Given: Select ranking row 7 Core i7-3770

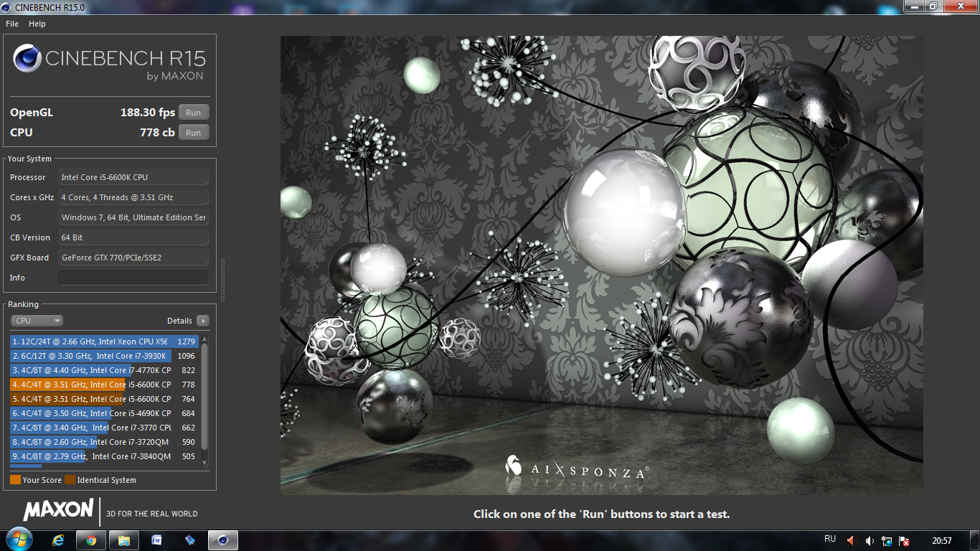Looking at the screenshot, I should [x=104, y=428].
